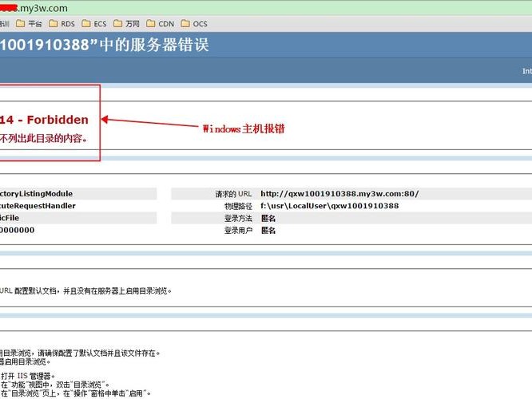Click the 不列出此目录的内容 error message
The height and width of the screenshot is (399, 532).
point(43,138)
